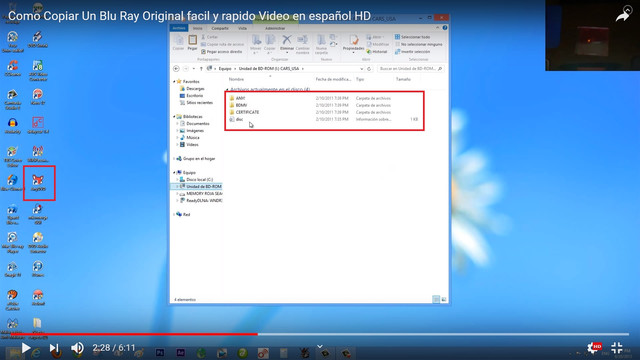Switch to the Archivo ribbon tab
The height and width of the screenshot is (360, 640).
point(179,28)
